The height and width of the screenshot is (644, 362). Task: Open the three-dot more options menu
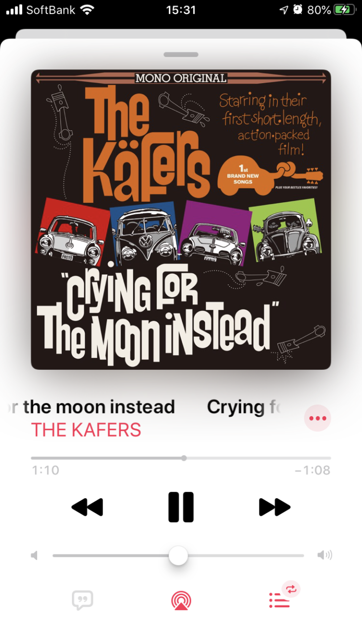tap(318, 418)
